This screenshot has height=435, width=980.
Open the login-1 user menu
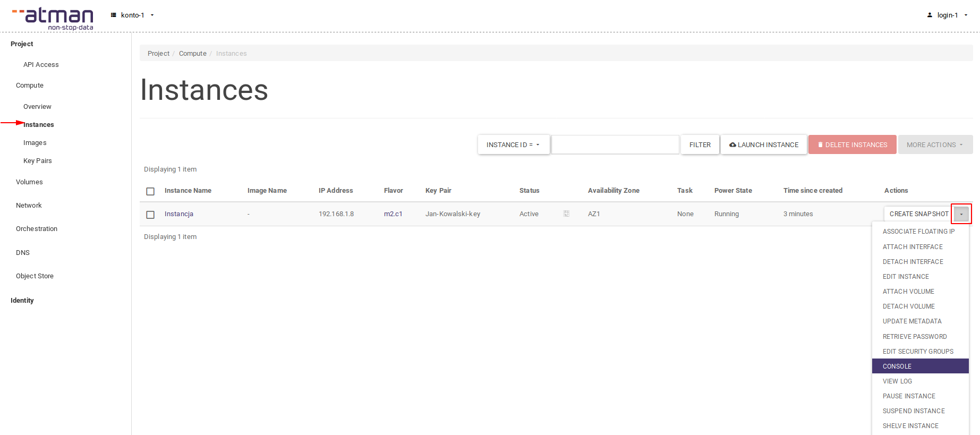[948, 15]
